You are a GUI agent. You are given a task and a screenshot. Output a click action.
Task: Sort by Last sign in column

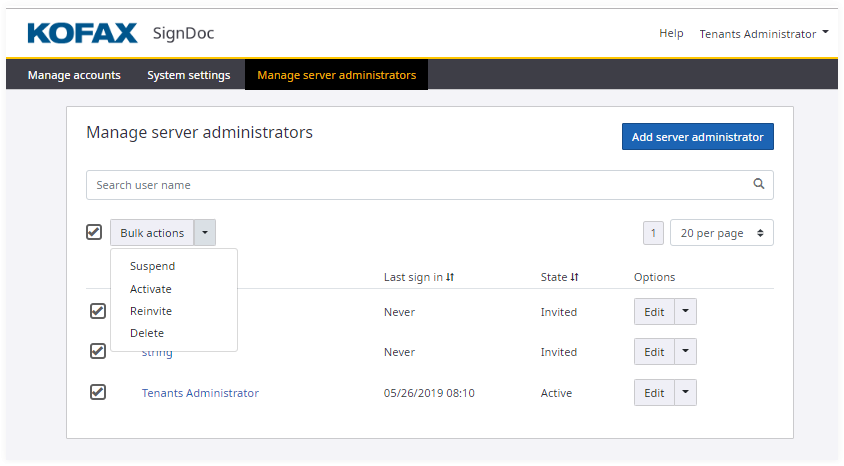point(450,277)
